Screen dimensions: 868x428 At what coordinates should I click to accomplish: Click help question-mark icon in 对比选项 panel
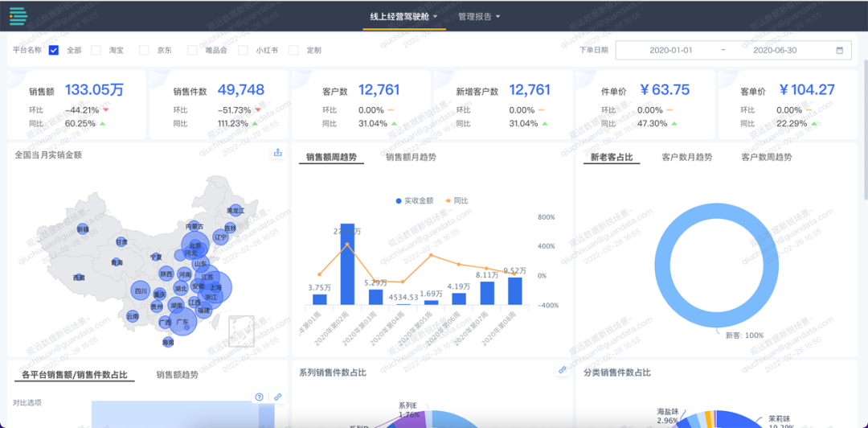[259, 397]
